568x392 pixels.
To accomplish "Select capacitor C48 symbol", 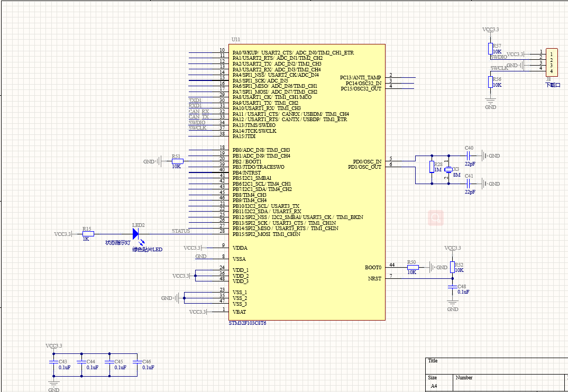I will point(453,287).
